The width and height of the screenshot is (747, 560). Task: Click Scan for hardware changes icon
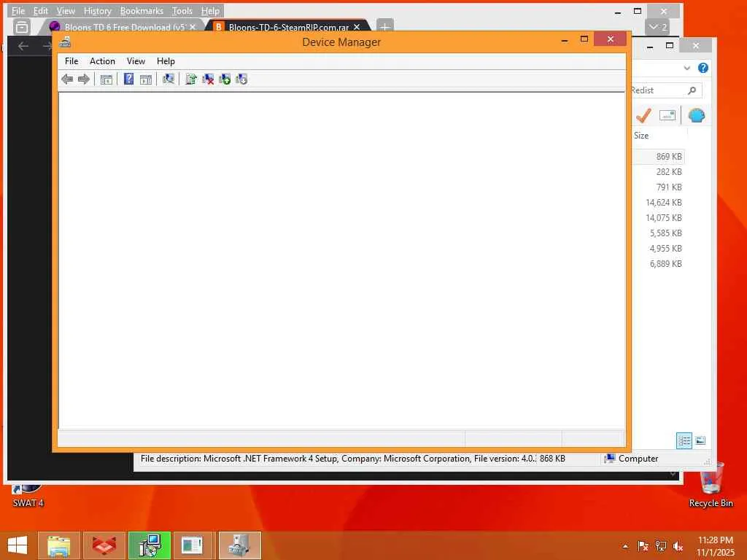click(x=169, y=79)
